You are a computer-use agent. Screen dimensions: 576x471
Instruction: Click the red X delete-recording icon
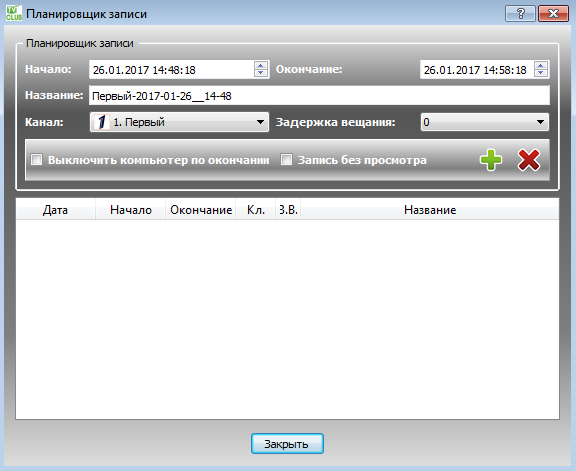(x=529, y=160)
